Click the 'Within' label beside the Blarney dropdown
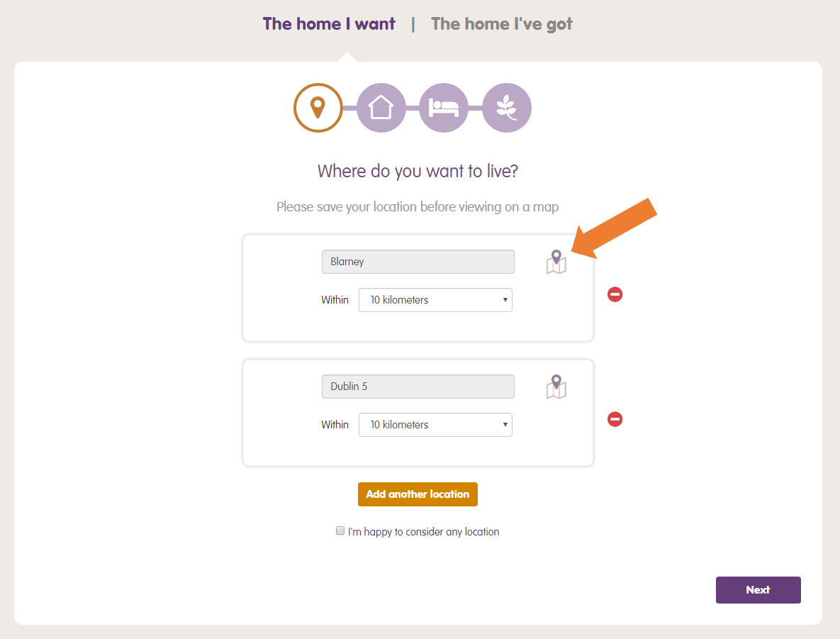This screenshot has width=840, height=639. tap(335, 300)
